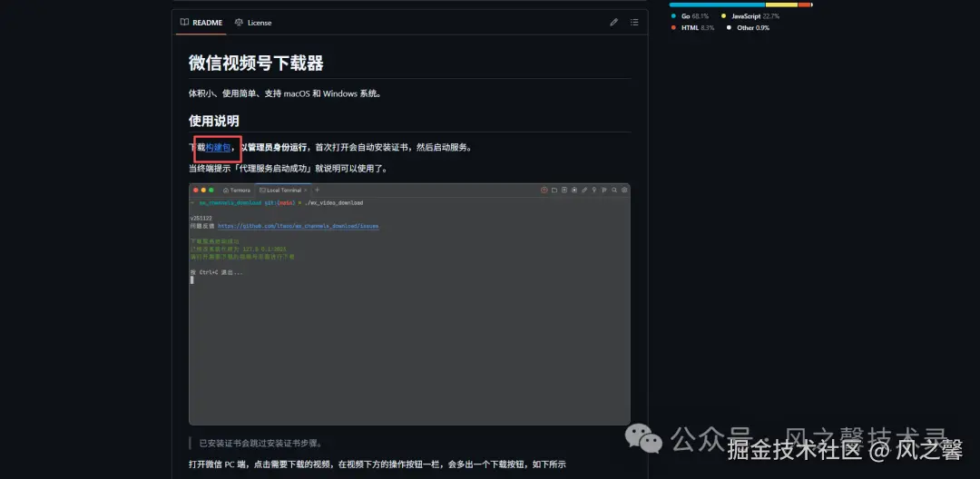Click the v251122 version line in terminal
The image size is (980, 479).
pyautogui.click(x=200, y=219)
